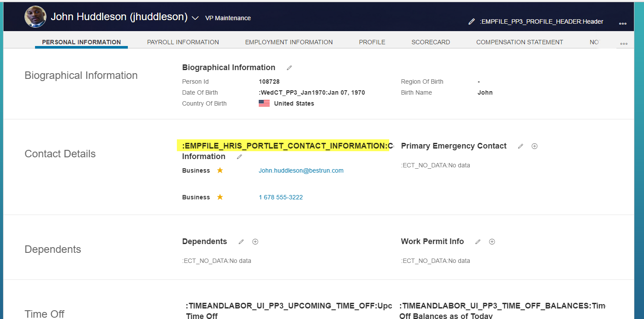Open Employment Information tab
644x319 pixels.
(x=289, y=42)
